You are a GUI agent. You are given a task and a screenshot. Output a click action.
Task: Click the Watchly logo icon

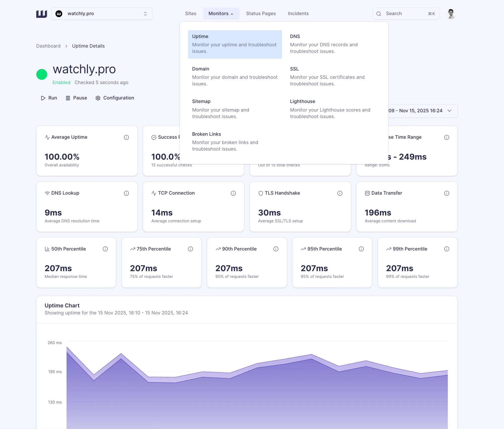(42, 14)
